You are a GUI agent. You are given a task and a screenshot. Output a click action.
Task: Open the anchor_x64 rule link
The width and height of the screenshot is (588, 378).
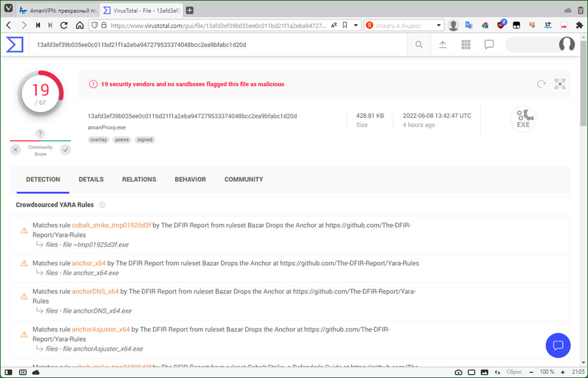(x=89, y=263)
